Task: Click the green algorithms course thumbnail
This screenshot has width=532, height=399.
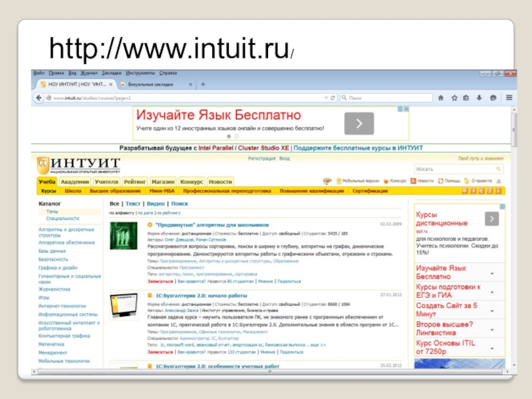Action: click(x=123, y=236)
